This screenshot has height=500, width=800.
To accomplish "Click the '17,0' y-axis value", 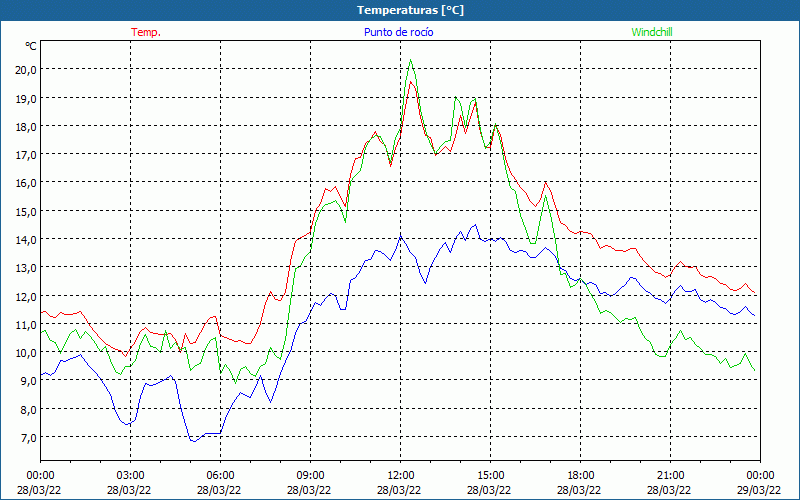I will [x=26, y=155].
